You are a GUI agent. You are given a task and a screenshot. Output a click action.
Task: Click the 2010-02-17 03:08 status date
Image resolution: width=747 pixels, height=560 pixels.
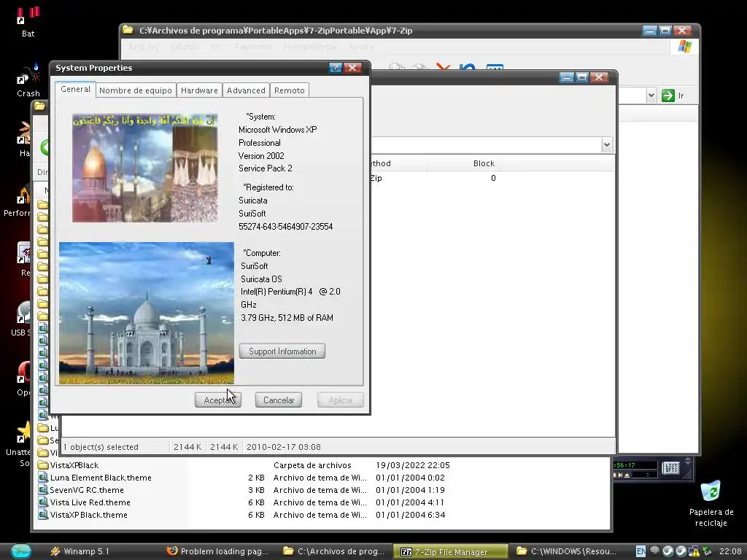coord(284,447)
